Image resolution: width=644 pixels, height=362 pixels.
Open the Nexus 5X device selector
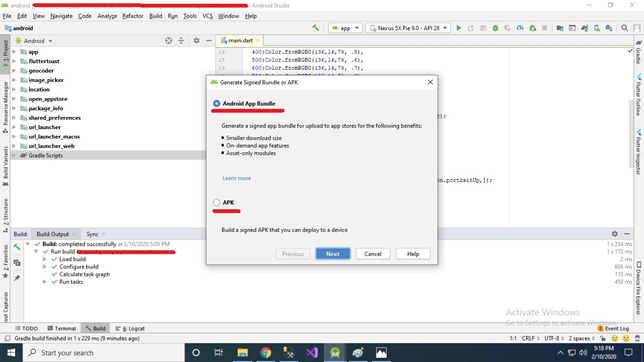tap(408, 28)
